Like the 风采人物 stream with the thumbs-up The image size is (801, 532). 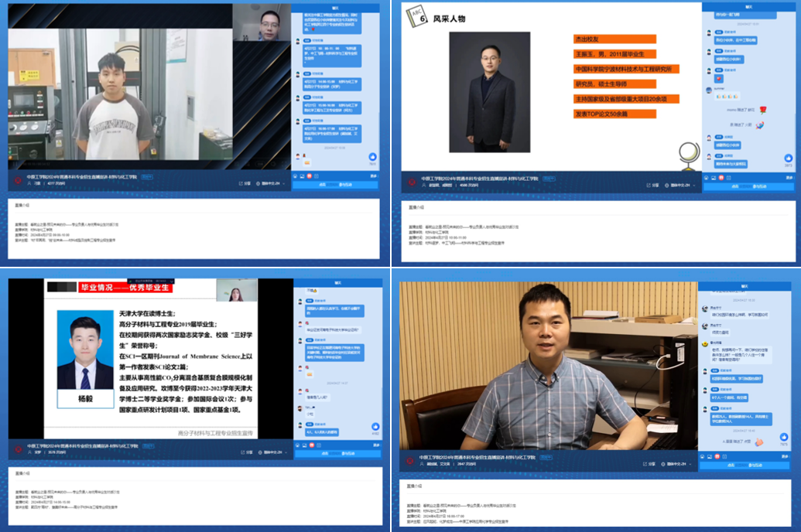(x=788, y=157)
